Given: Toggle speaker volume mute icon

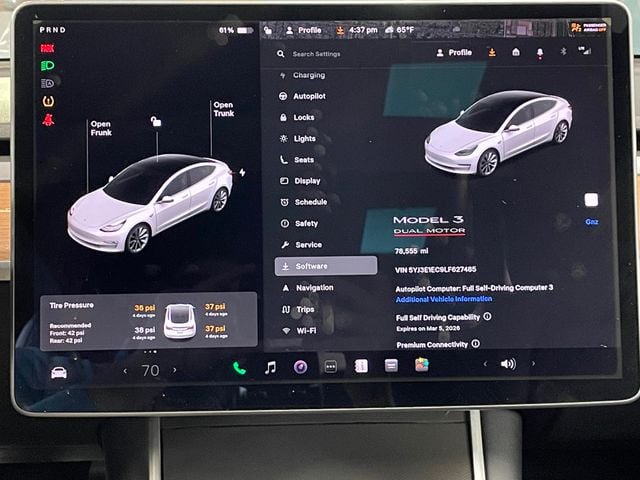Looking at the screenshot, I should tap(508, 364).
